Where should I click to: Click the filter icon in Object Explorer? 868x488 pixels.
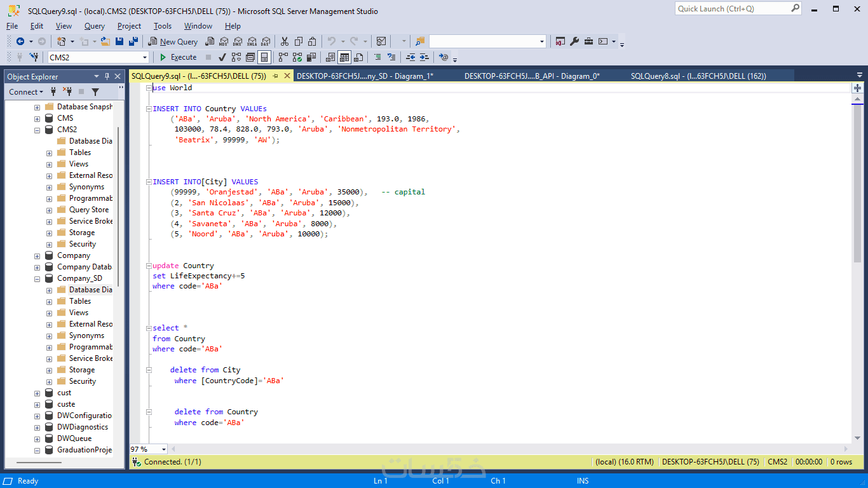click(95, 92)
